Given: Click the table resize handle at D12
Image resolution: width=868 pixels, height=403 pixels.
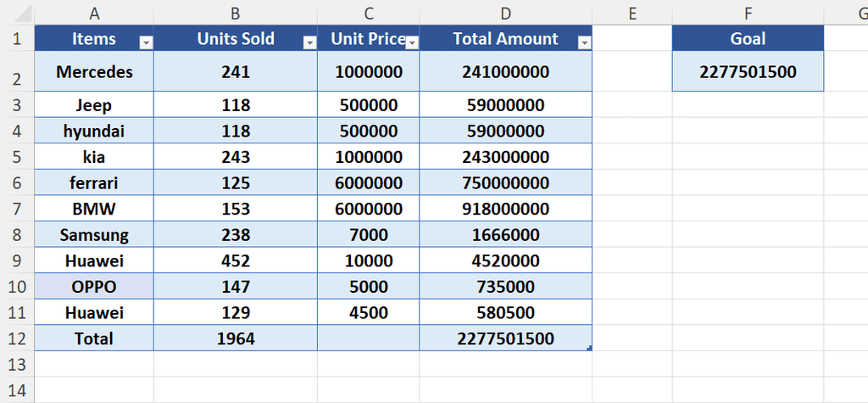Looking at the screenshot, I should click(x=590, y=348).
